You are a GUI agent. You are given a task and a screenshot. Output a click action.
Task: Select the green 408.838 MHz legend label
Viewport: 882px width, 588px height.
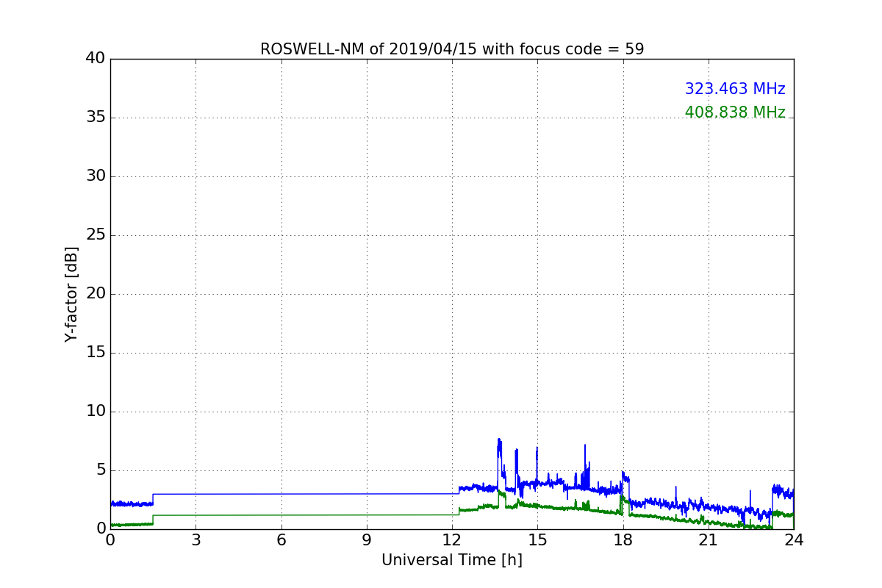tap(735, 112)
